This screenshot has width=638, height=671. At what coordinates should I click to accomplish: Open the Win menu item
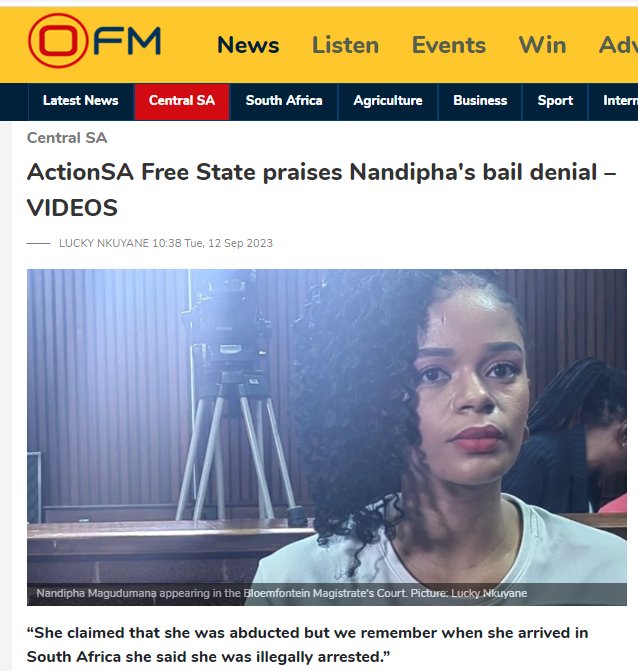coord(542,45)
